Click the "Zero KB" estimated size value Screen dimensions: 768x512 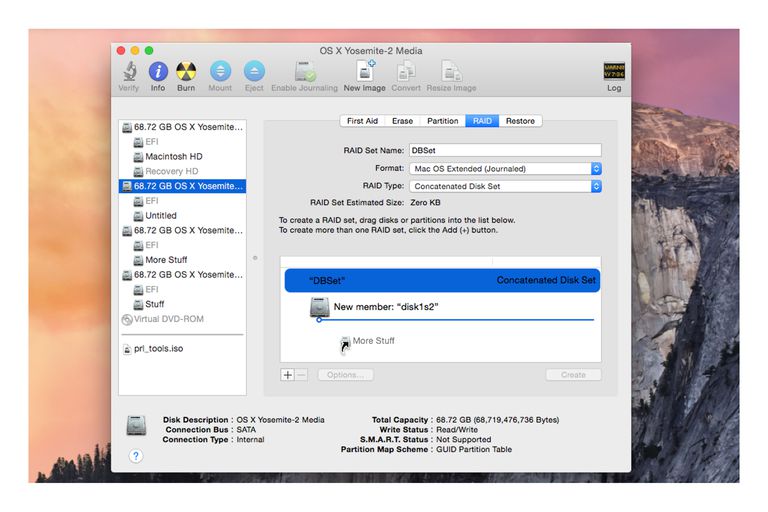(x=425, y=202)
